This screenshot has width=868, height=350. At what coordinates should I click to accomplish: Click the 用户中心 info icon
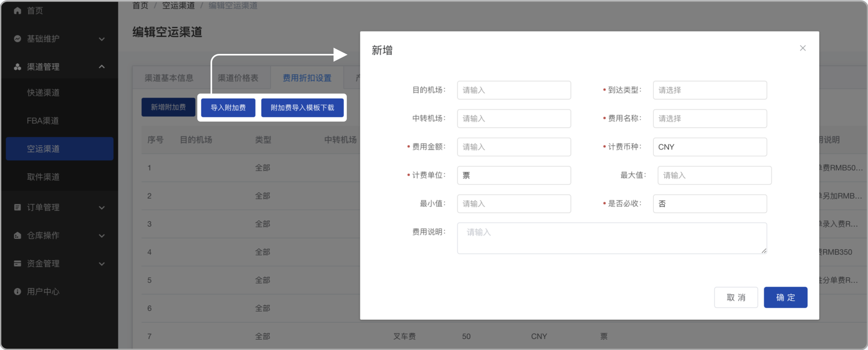[17, 292]
